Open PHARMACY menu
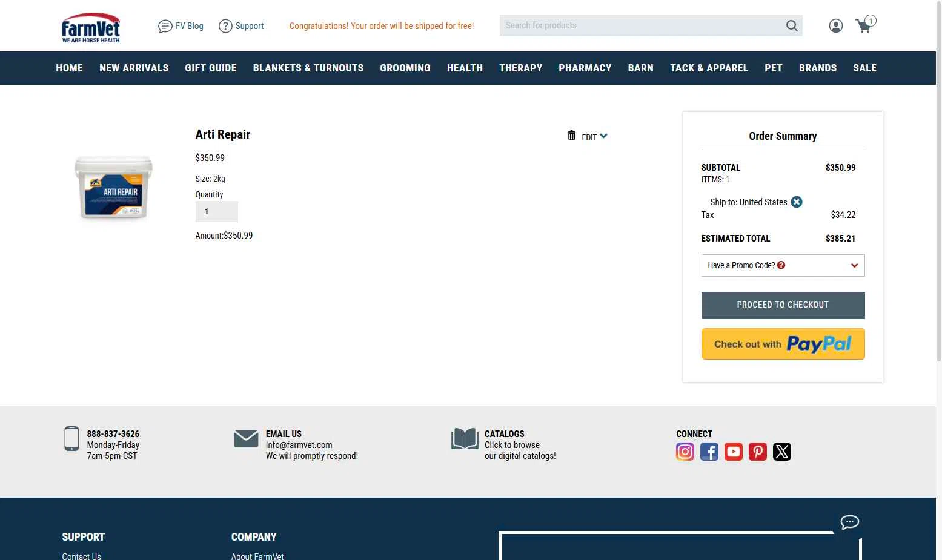The width and height of the screenshot is (942, 560). coord(585,68)
